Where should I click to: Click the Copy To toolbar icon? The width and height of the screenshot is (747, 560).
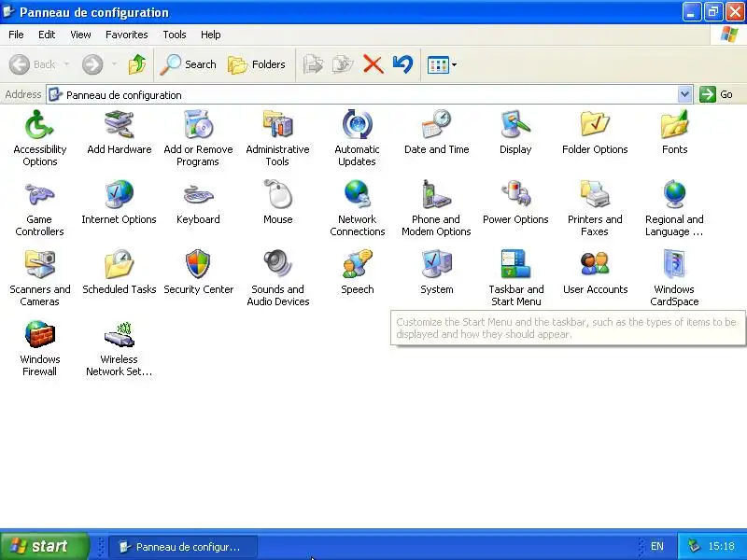coord(343,64)
